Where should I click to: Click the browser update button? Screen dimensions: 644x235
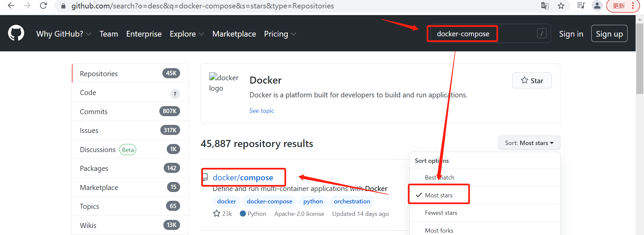pyautogui.click(x=623, y=6)
